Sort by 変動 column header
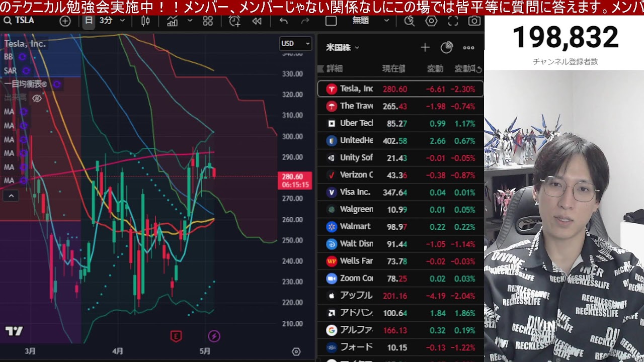The width and height of the screenshot is (644, 362). [x=435, y=69]
